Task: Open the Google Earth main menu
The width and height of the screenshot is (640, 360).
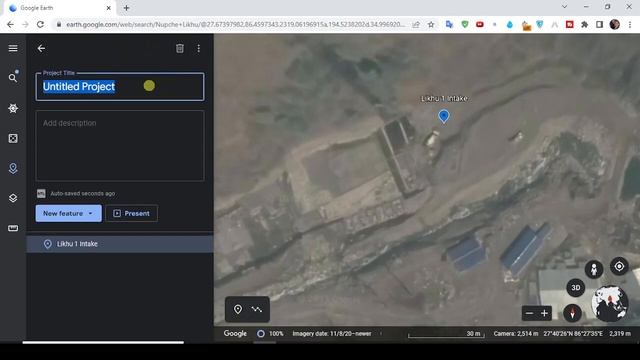Action: point(13,48)
